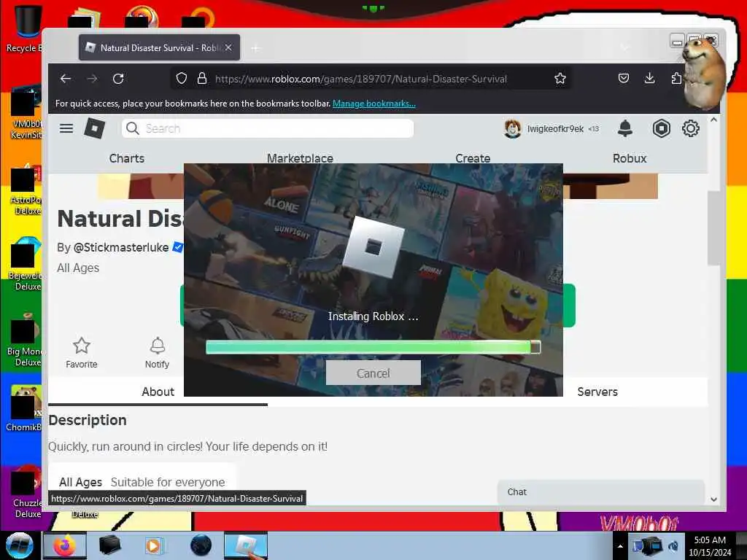Image resolution: width=747 pixels, height=560 pixels.
Task: Select the Bejeweled Deluxe desktop shortcut
Action: [27, 264]
